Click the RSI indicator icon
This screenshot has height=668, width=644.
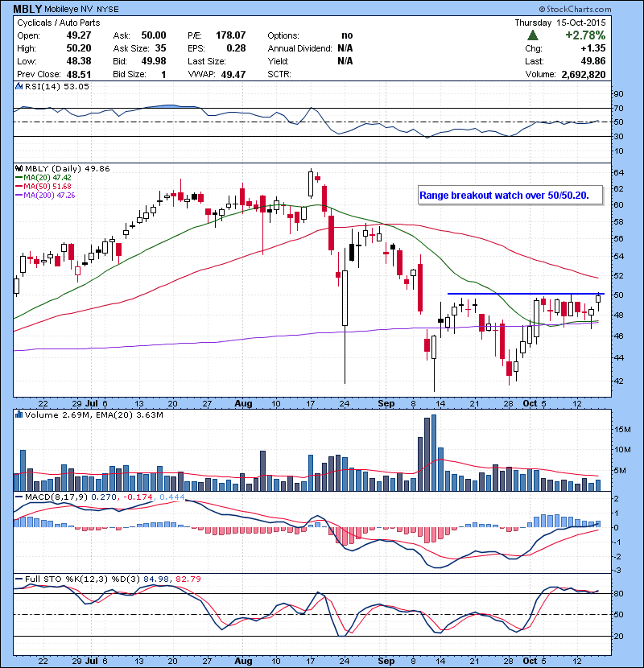19,86
